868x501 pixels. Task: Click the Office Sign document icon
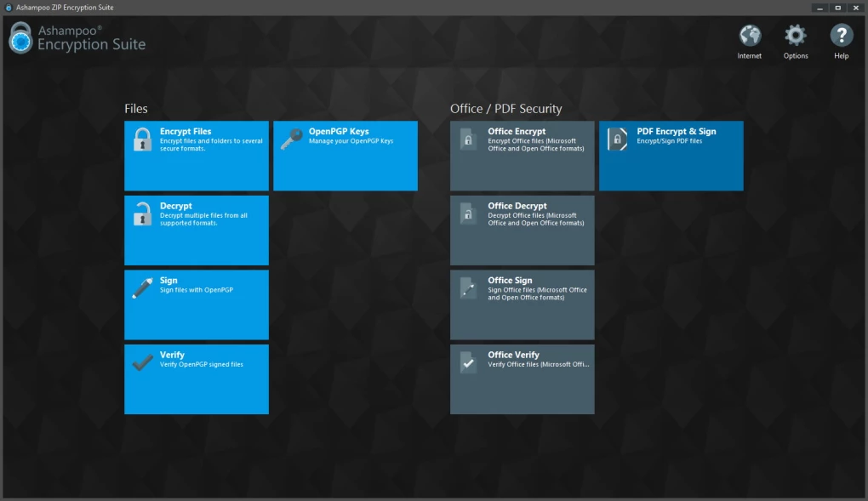(x=468, y=288)
